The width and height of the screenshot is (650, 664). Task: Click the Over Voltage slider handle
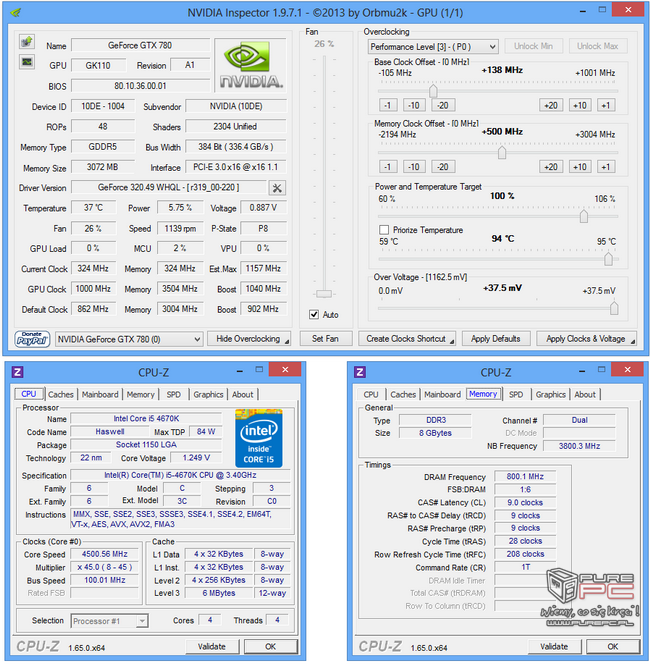point(613,308)
